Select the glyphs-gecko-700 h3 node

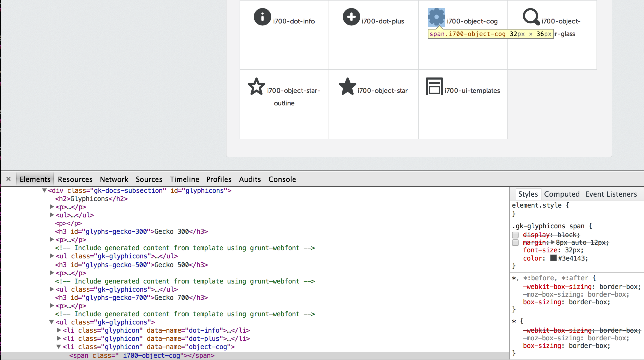pos(132,298)
